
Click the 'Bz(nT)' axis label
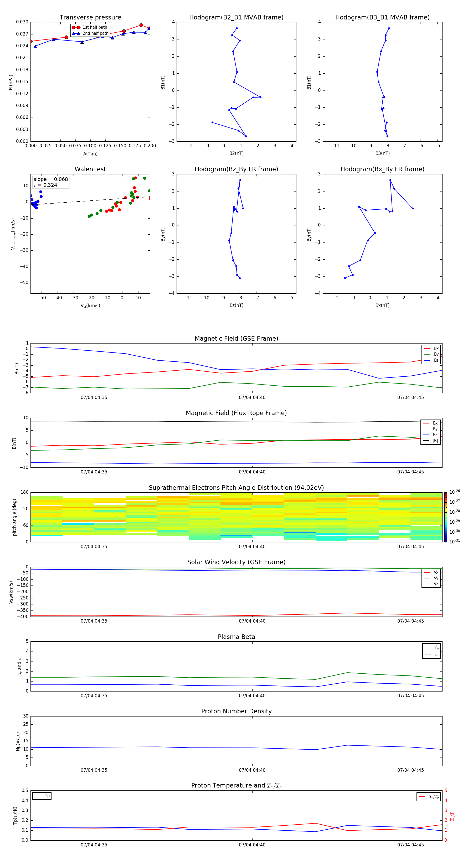click(236, 305)
